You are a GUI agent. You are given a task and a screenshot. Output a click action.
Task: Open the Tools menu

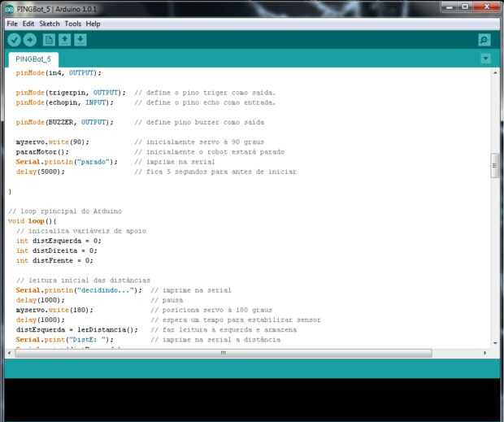click(x=73, y=24)
